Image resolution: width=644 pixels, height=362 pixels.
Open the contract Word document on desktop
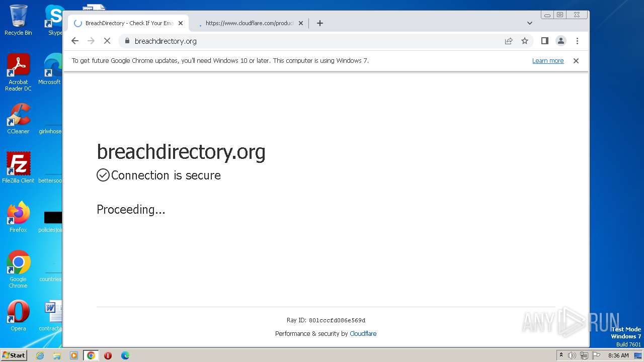(x=51, y=316)
